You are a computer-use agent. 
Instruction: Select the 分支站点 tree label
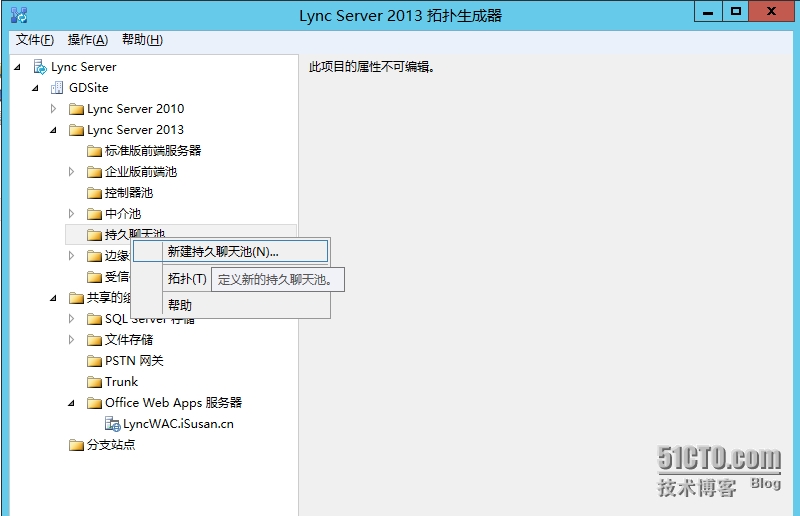point(111,445)
